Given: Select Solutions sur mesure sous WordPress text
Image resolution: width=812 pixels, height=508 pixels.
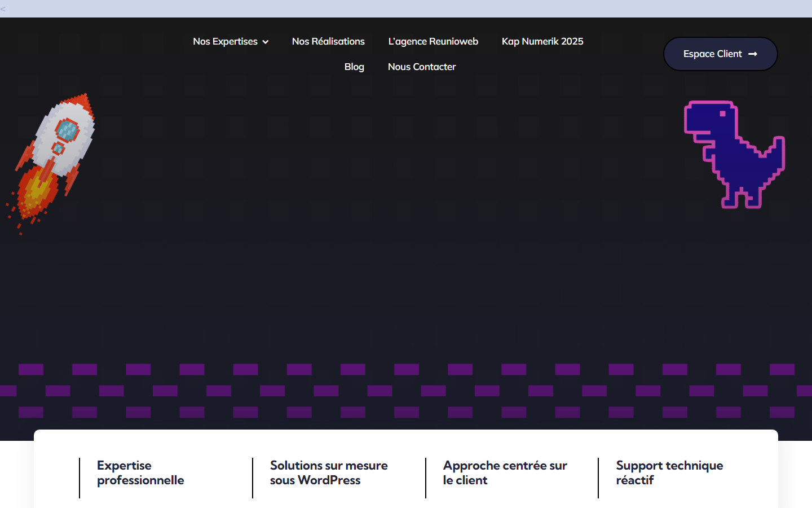Looking at the screenshot, I should (329, 473).
